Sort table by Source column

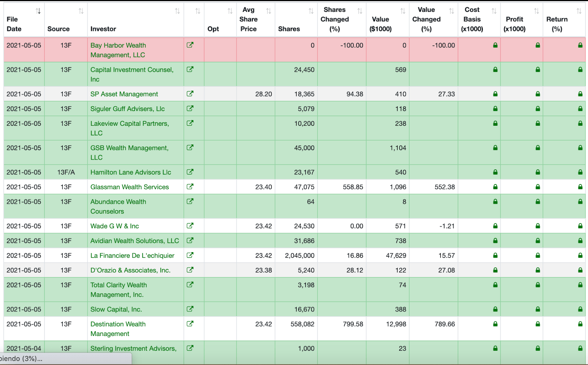coord(81,11)
